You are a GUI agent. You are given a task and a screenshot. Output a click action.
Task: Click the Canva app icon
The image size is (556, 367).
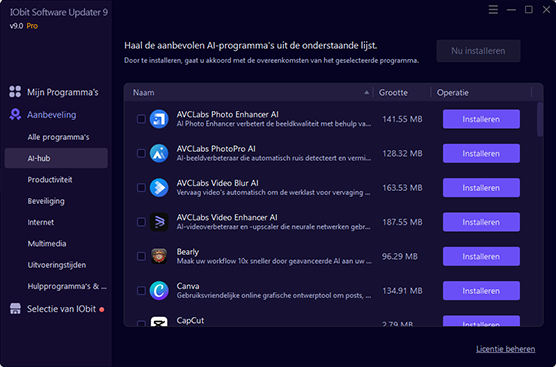tap(159, 290)
